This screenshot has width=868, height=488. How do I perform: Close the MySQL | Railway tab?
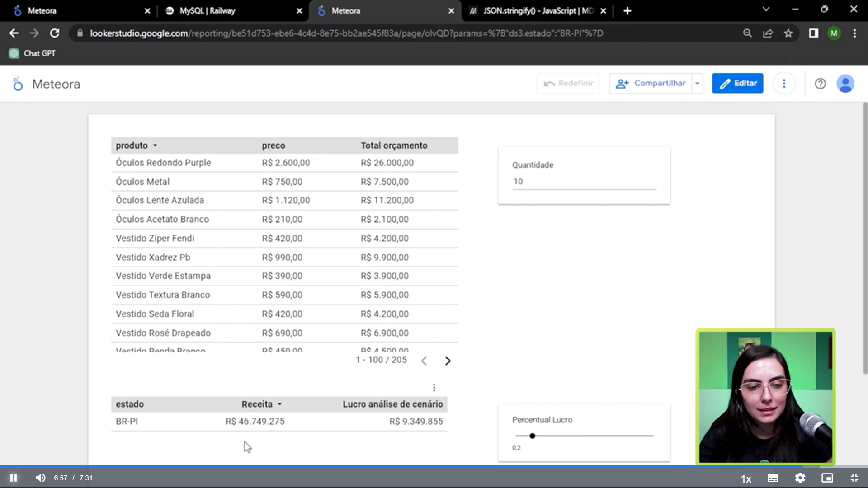coord(299,11)
